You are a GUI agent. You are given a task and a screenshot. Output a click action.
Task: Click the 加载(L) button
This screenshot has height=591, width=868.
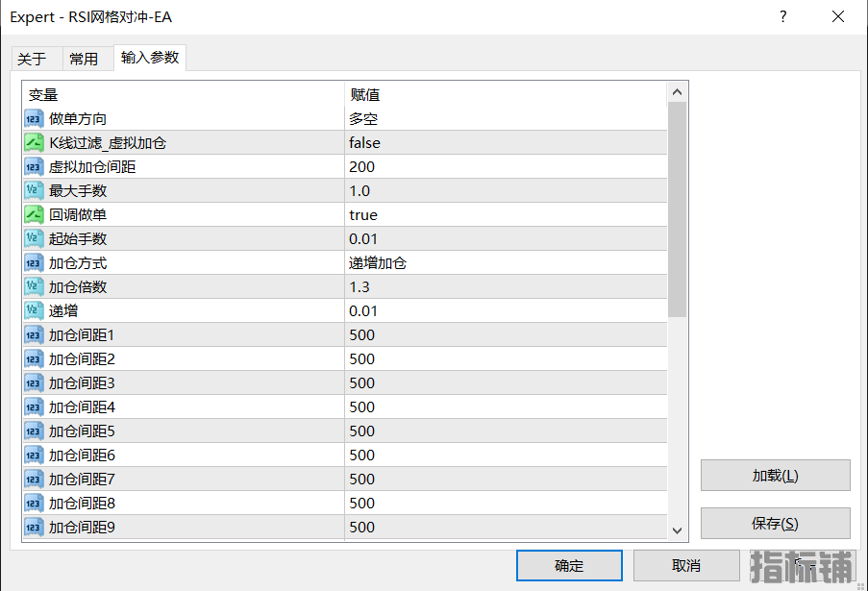coord(775,476)
